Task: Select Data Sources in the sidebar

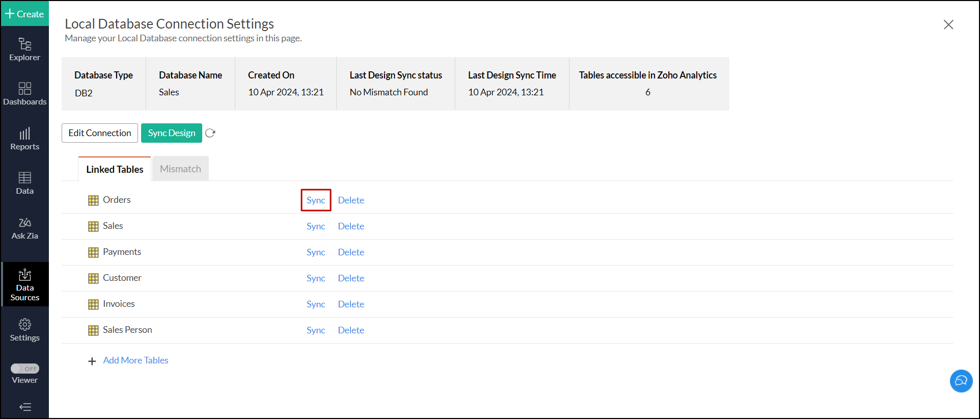Action: 24,284
